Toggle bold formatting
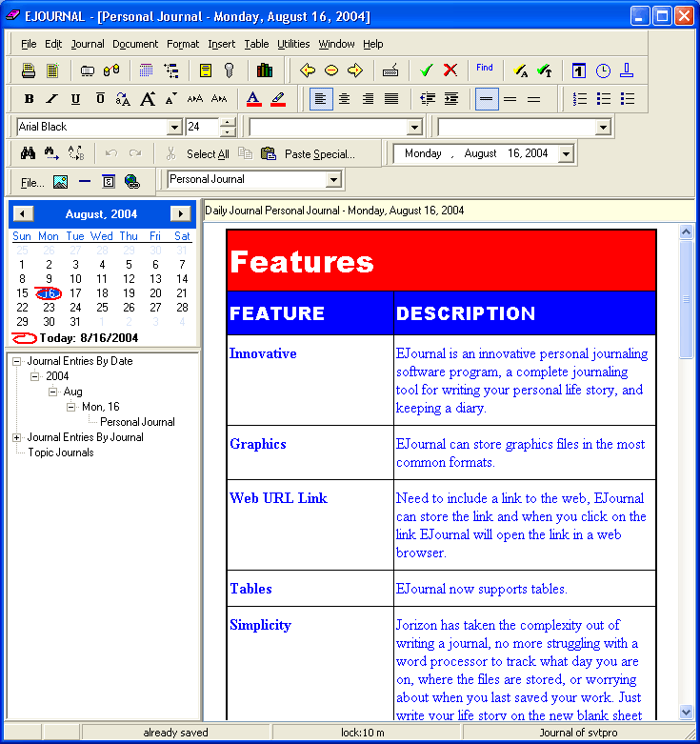Viewport: 700px width, 744px height. click(x=29, y=99)
